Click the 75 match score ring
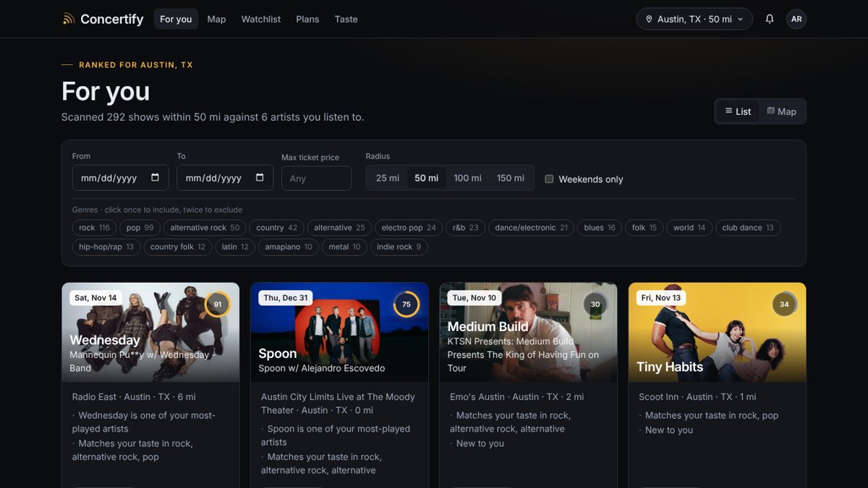This screenshot has width=868, height=488. (407, 304)
